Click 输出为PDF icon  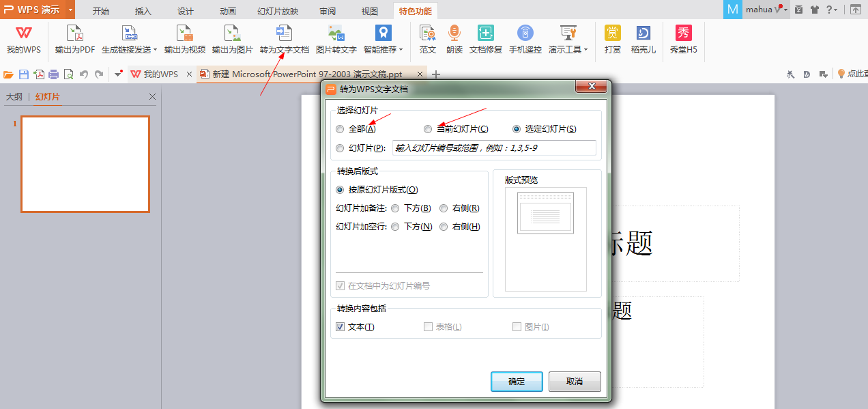pos(75,33)
